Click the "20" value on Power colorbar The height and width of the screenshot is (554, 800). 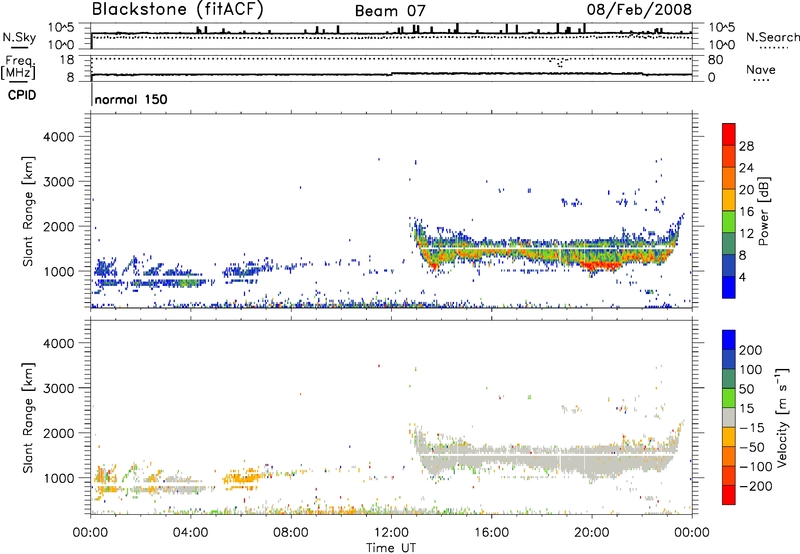tap(746, 190)
